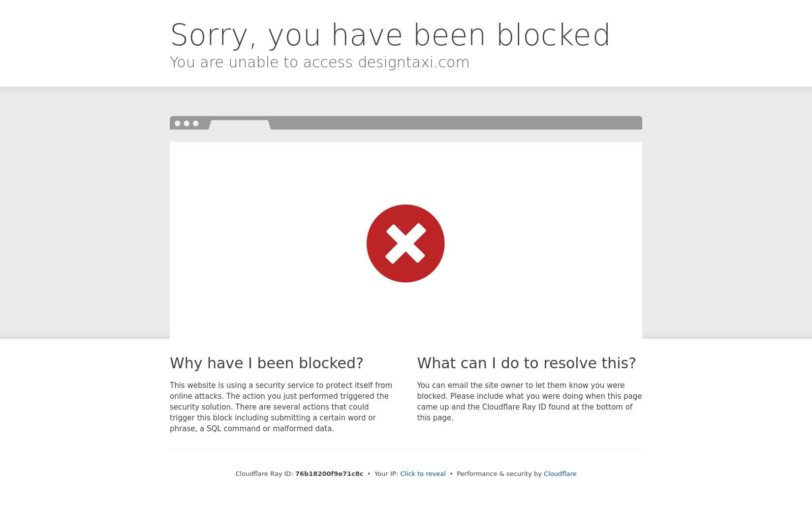Click the gray mock browser title bar

(406, 123)
